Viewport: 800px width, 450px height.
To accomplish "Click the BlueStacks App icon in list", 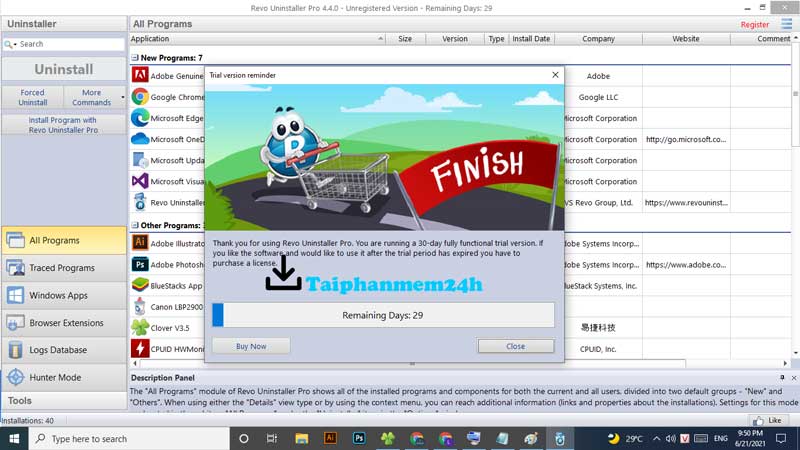I will pyautogui.click(x=140, y=285).
